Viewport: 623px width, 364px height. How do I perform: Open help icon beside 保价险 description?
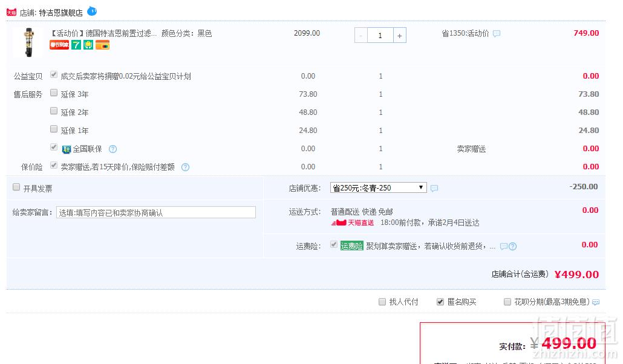185,167
